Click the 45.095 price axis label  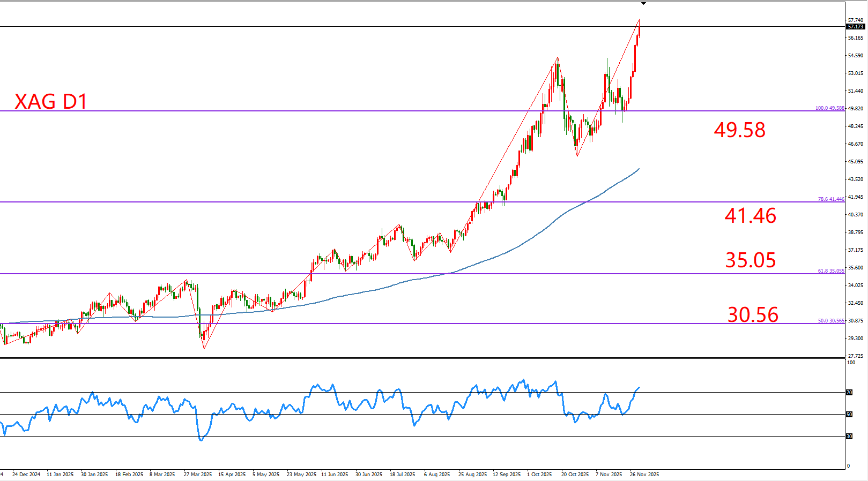tap(856, 162)
